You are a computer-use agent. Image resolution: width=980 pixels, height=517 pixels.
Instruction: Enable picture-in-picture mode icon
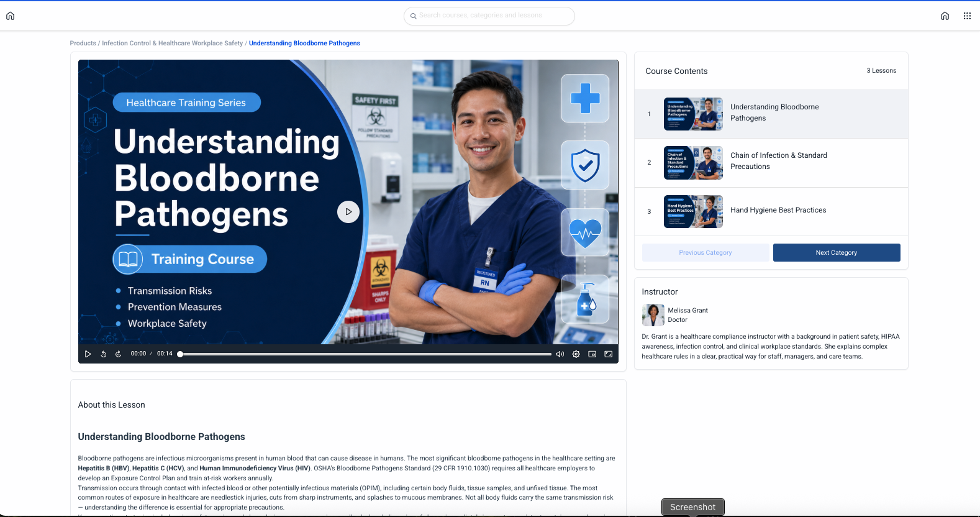pos(592,354)
